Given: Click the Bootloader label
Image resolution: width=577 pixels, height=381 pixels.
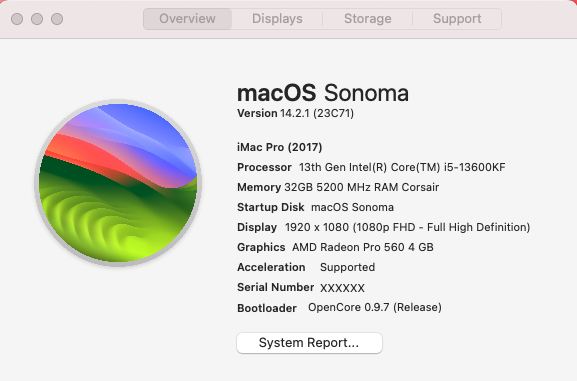Looking at the screenshot, I should [x=267, y=308].
